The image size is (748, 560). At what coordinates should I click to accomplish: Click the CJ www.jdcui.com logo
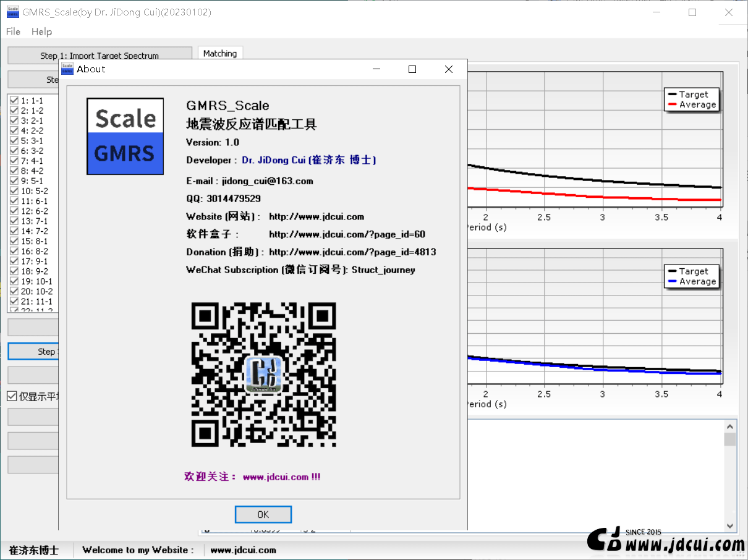click(666, 540)
